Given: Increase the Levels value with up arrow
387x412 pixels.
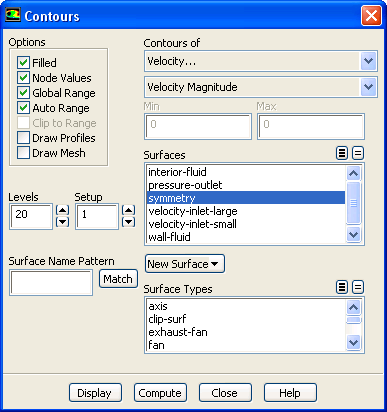Looking at the screenshot, I should coord(62,210).
